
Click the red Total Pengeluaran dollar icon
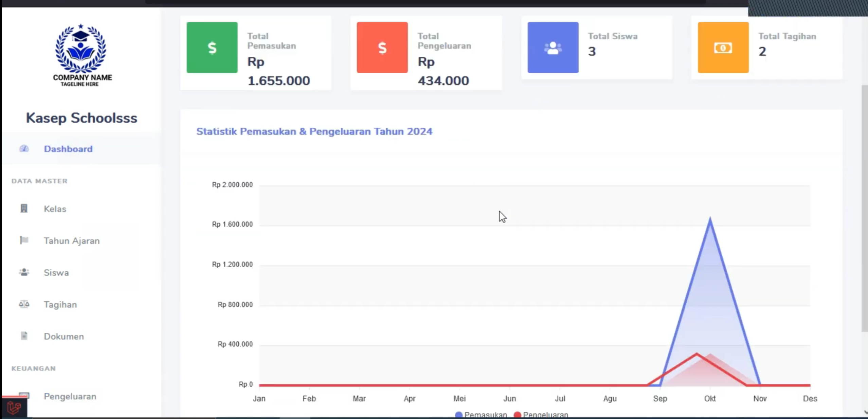(382, 48)
